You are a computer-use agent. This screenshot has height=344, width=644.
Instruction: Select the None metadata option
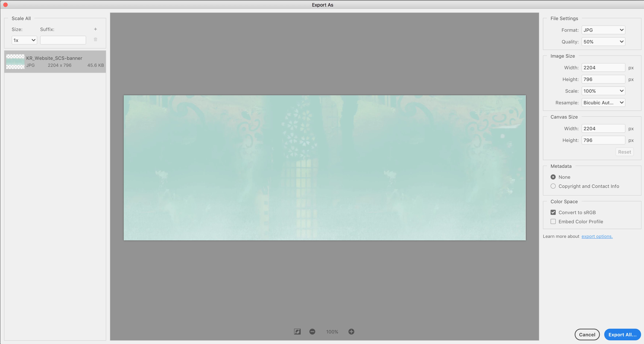(x=553, y=177)
